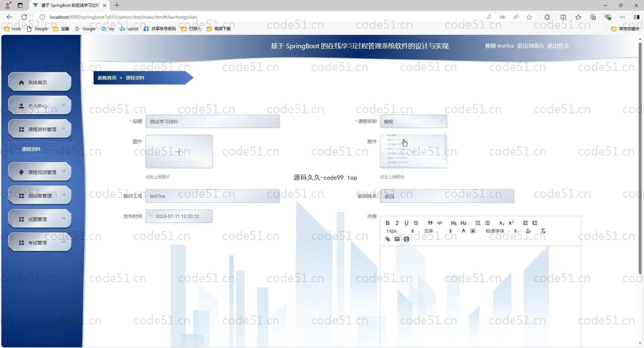Open 标准字体 font family dropdown
The width and height of the screenshot is (644, 348).
click(501, 231)
